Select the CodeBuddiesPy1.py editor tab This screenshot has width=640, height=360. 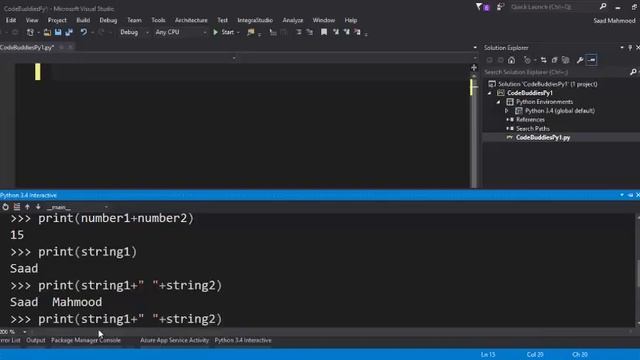pos(27,47)
